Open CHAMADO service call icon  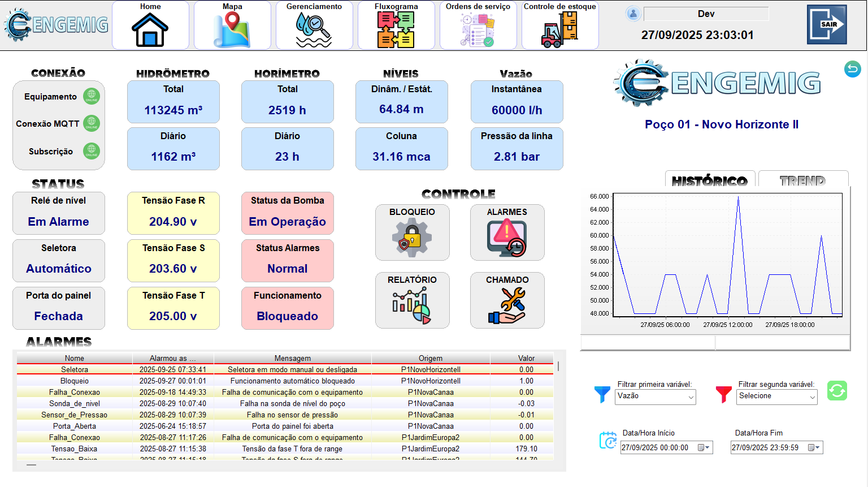click(x=507, y=306)
